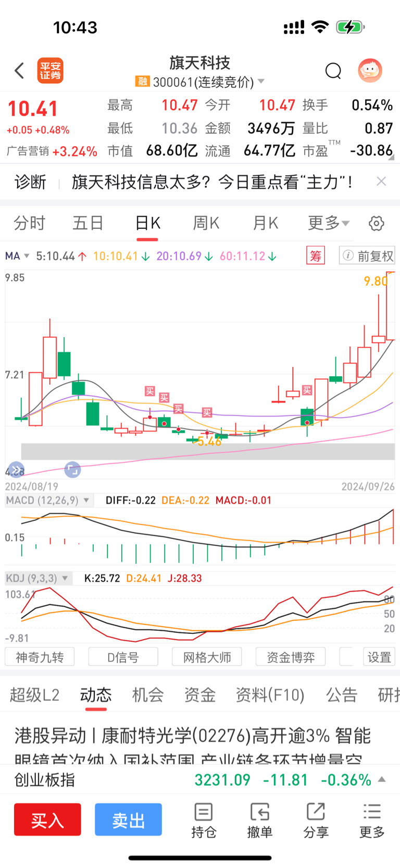
Task: Select the D信号 indicator button
Action: (x=123, y=657)
